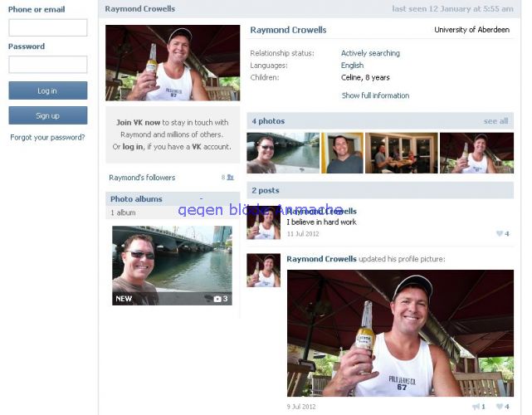Viewport: 532px width, 415px height.
Task: Click the Phone or email input field
Action: click(47, 27)
